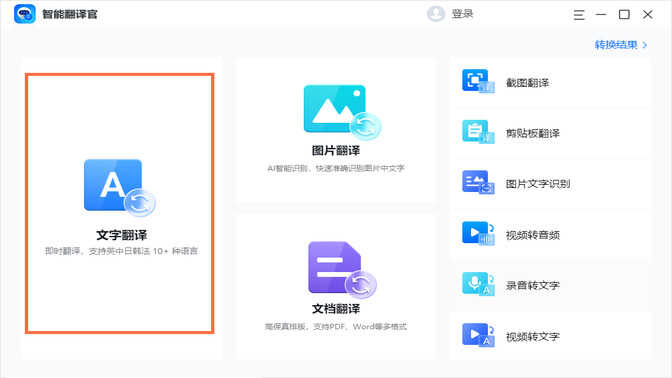
Task: Open the 文字翻译 text translation icon
Action: coord(119,188)
